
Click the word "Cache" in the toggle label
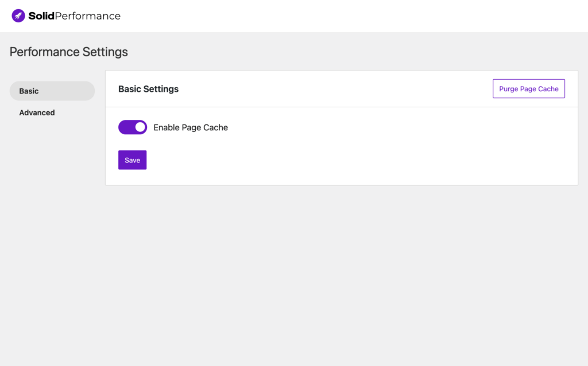tap(215, 128)
